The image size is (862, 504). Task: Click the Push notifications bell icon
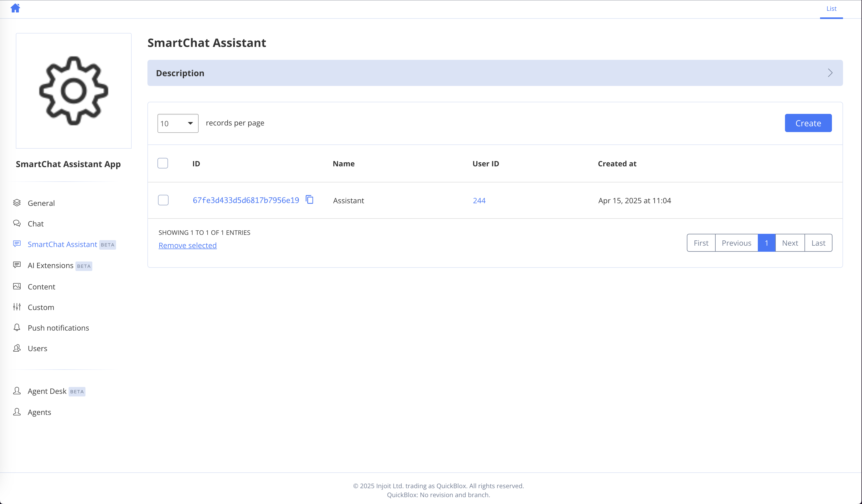tap(17, 327)
